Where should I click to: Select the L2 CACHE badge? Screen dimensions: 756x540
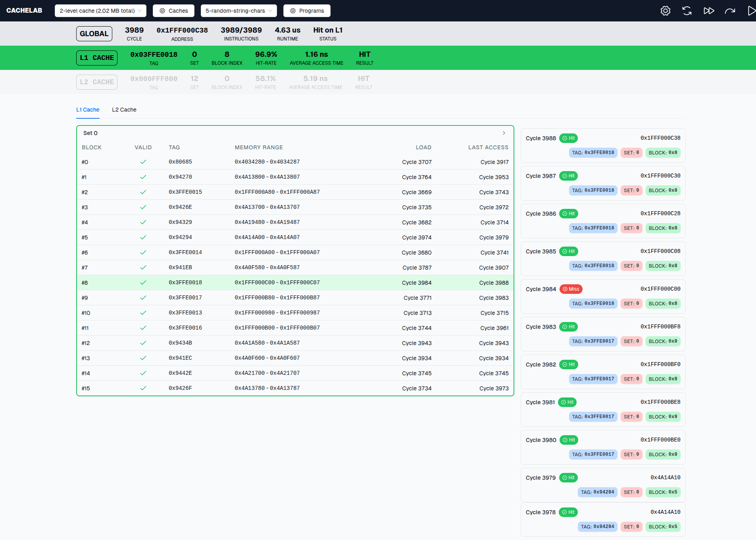[97, 82]
